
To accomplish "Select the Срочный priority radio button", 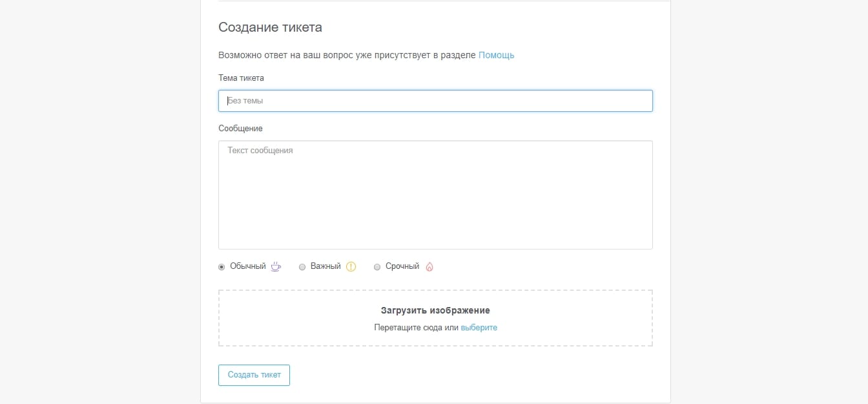I will coord(377,266).
